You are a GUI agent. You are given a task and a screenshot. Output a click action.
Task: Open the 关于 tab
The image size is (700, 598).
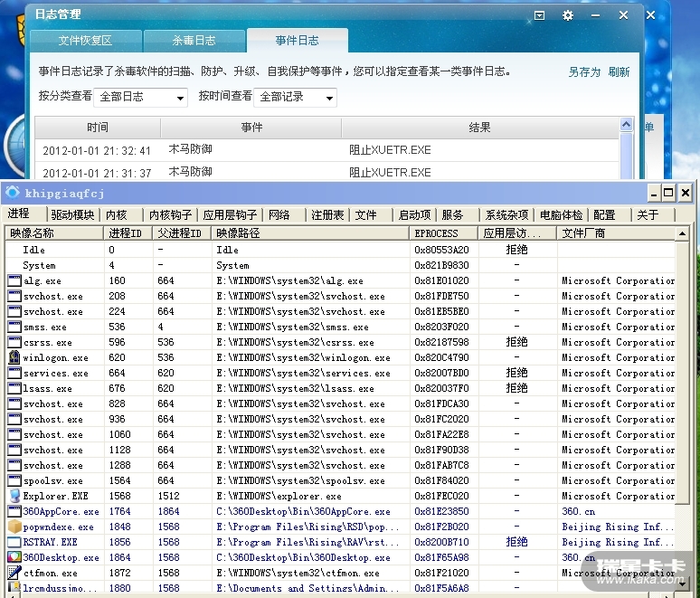point(648,214)
